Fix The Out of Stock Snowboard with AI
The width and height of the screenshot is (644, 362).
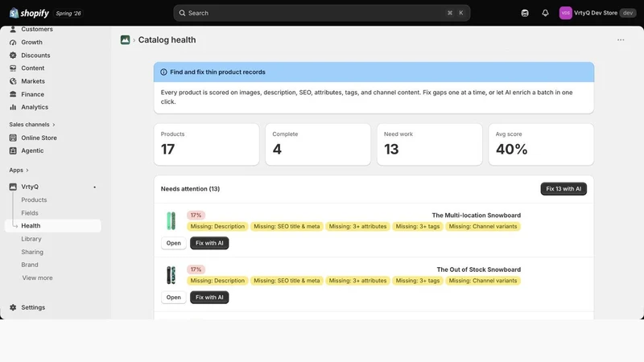pos(209,297)
